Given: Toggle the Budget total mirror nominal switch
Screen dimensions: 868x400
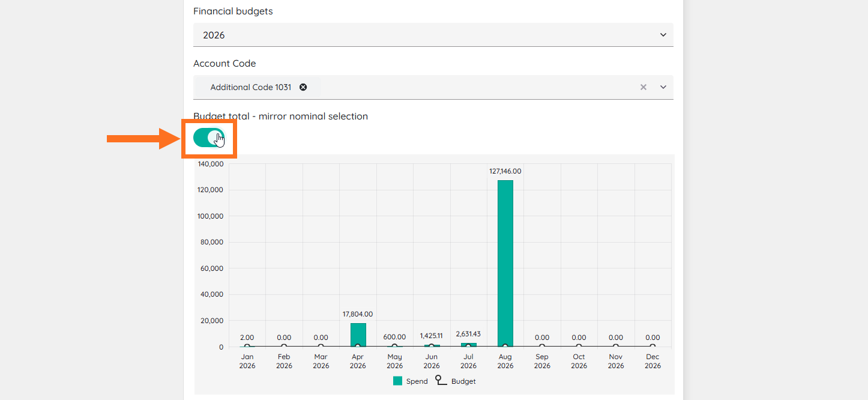Looking at the screenshot, I should (x=209, y=138).
